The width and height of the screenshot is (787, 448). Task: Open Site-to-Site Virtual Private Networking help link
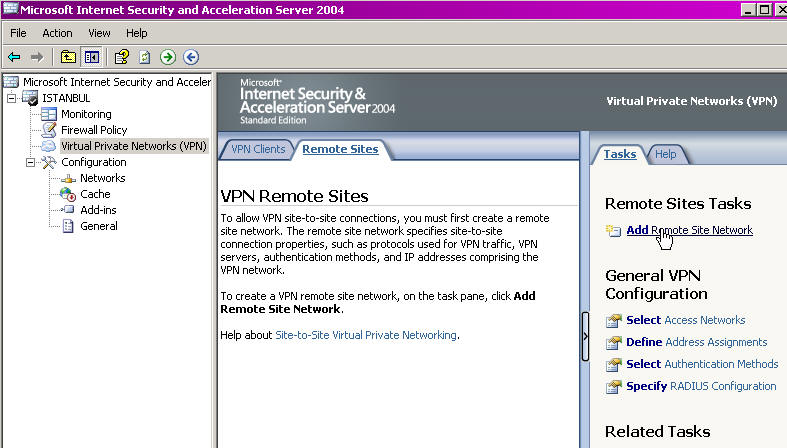click(365, 335)
